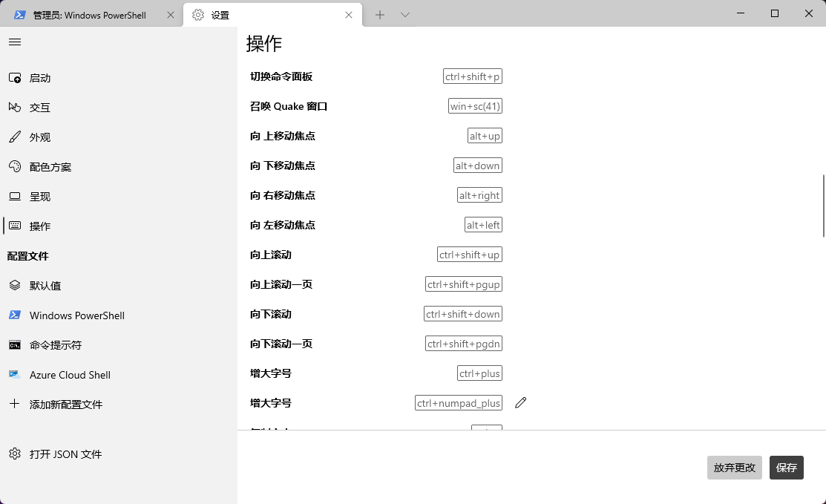Click the hamburger navigation menu icon
Viewport: 826px width, 504px height.
(15, 42)
